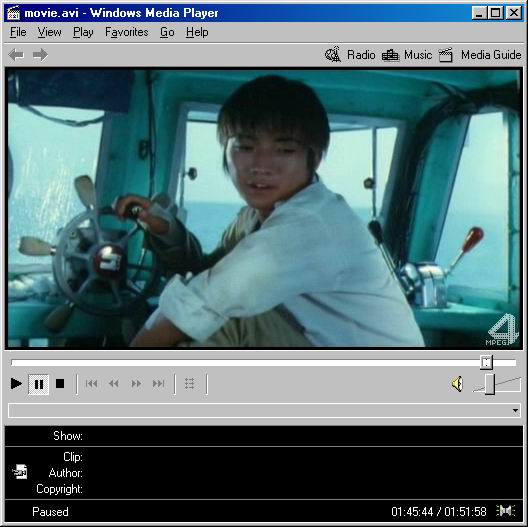Open the Music toolbar button
The height and width of the screenshot is (527, 528).
(407, 55)
